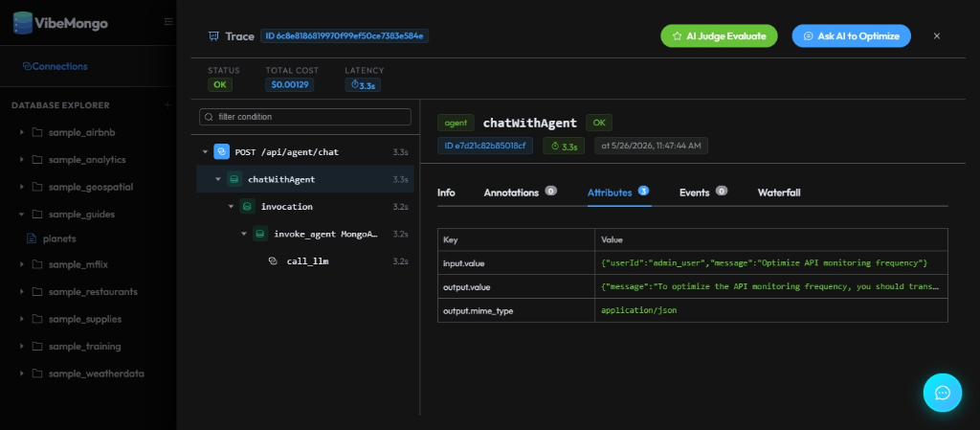The width and height of the screenshot is (980, 430).
Task: Select the Attributes tab
Action: tap(619, 192)
